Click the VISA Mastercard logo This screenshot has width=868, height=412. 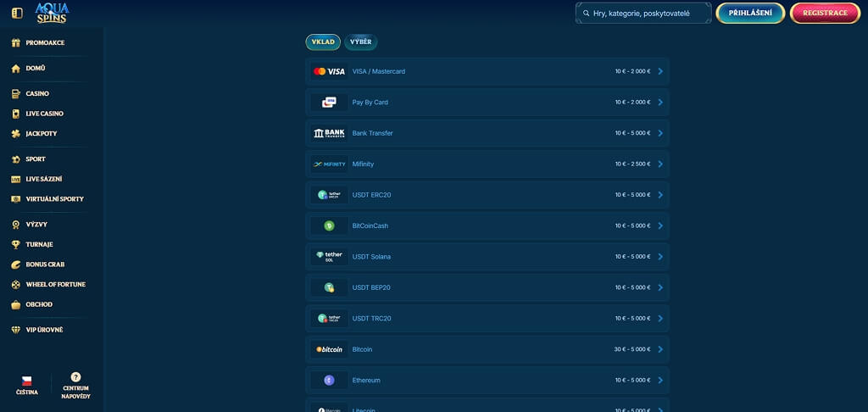point(329,71)
